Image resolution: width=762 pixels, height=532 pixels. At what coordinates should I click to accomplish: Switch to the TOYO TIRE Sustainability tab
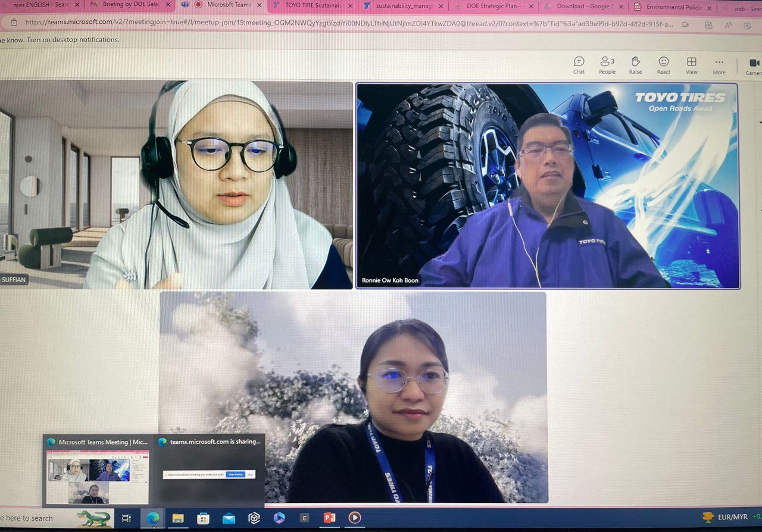(312, 5)
